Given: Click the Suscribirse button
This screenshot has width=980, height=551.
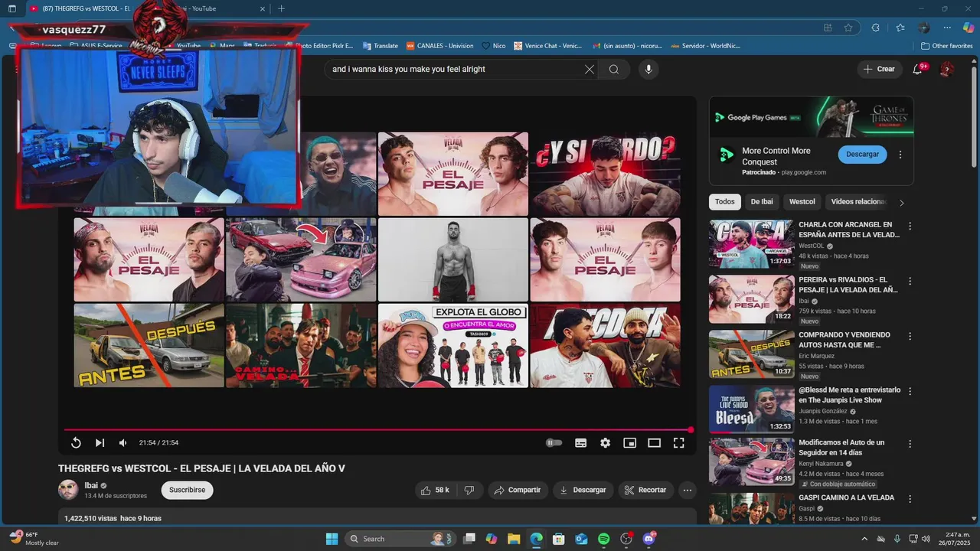Looking at the screenshot, I should point(187,491).
